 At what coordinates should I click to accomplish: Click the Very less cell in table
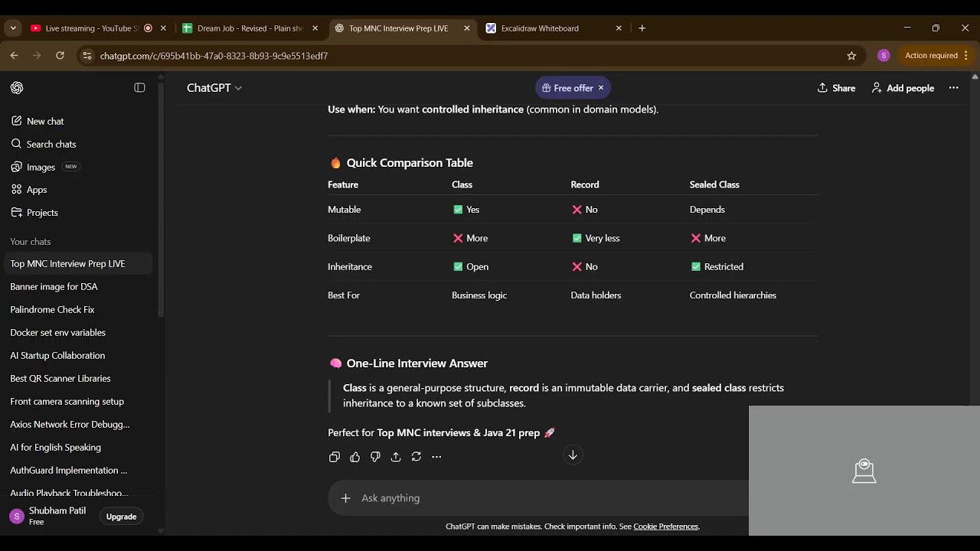[x=596, y=238]
